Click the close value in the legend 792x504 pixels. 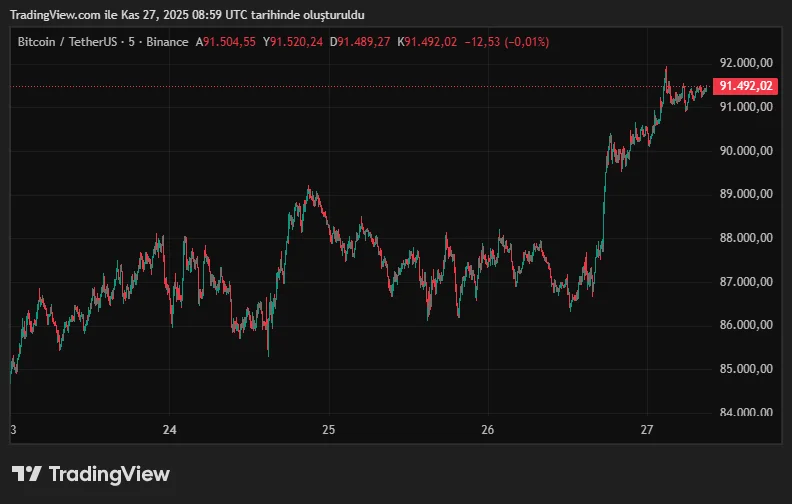(431, 42)
